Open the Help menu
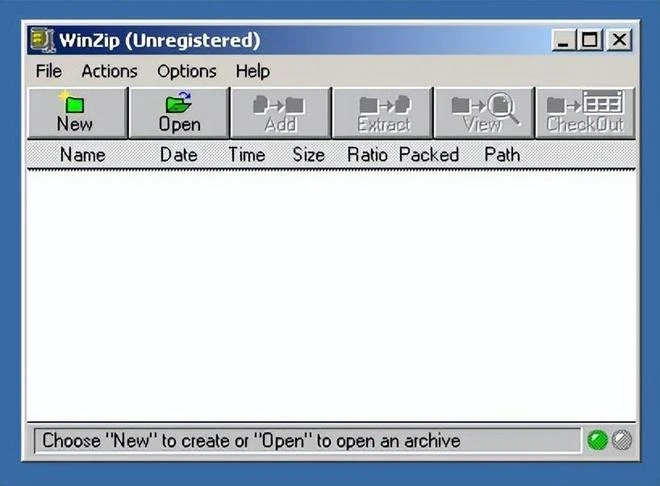The image size is (660, 486). [x=252, y=71]
